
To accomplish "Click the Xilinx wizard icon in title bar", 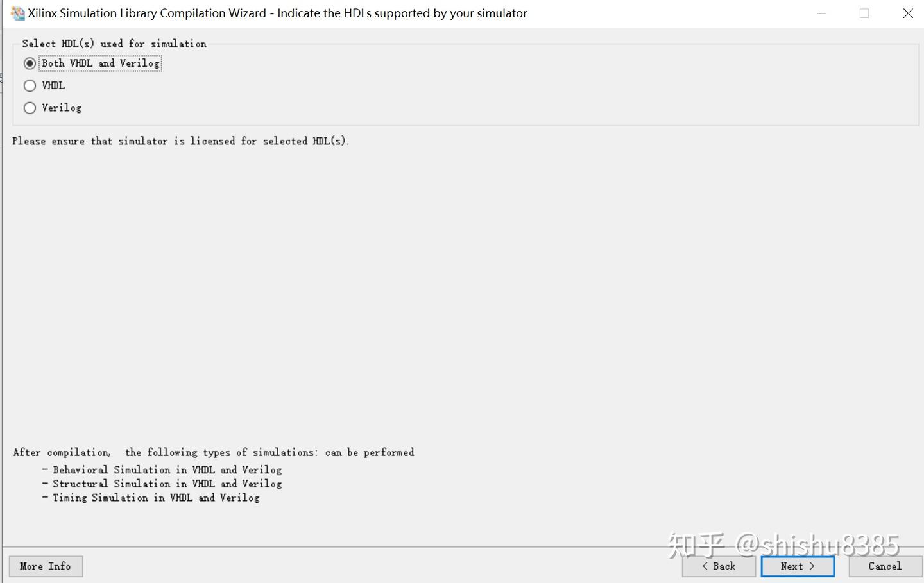I will coord(17,13).
